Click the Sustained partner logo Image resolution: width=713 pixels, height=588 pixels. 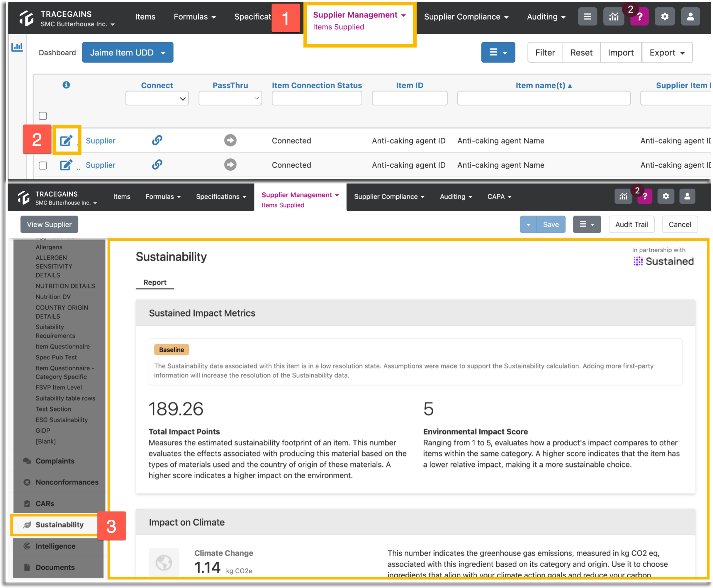point(664,261)
